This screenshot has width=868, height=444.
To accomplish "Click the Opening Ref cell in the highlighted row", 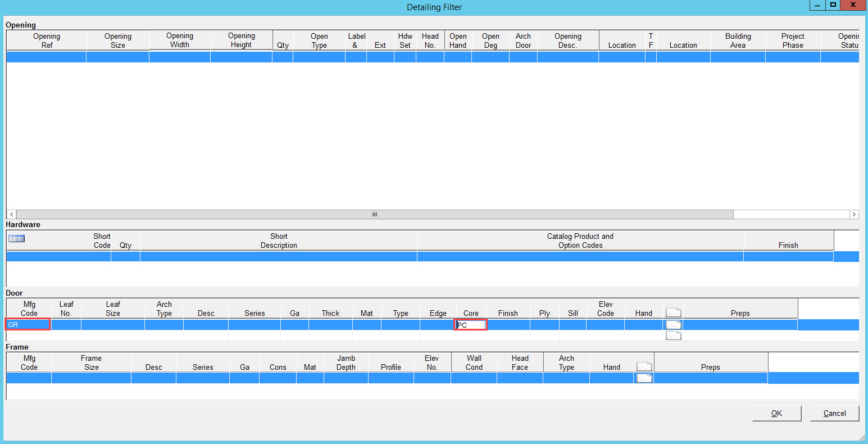I will (x=47, y=57).
